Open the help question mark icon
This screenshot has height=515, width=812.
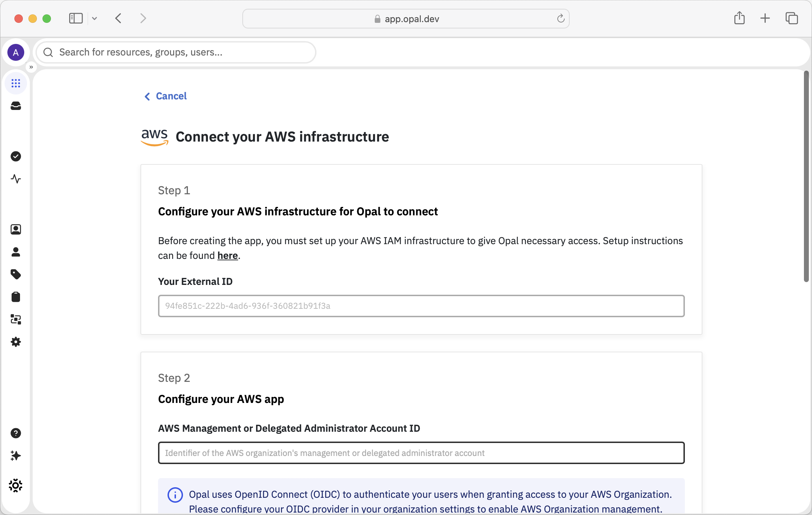pyautogui.click(x=16, y=433)
